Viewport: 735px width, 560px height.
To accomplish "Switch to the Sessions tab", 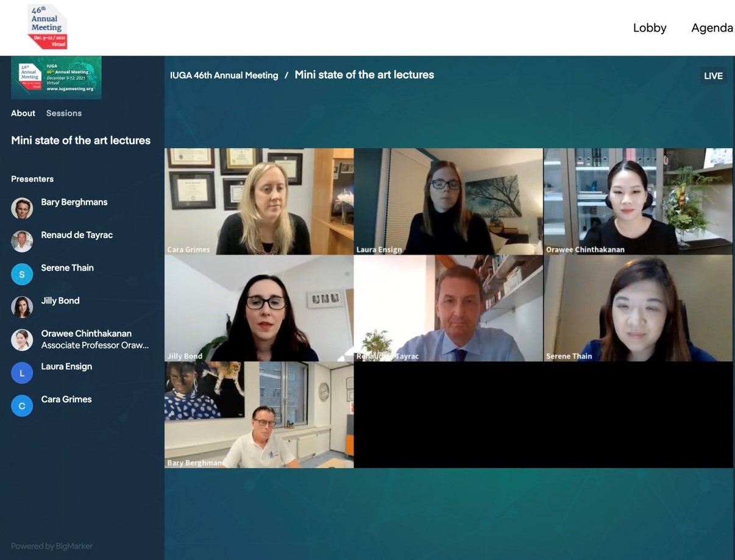I will point(64,113).
